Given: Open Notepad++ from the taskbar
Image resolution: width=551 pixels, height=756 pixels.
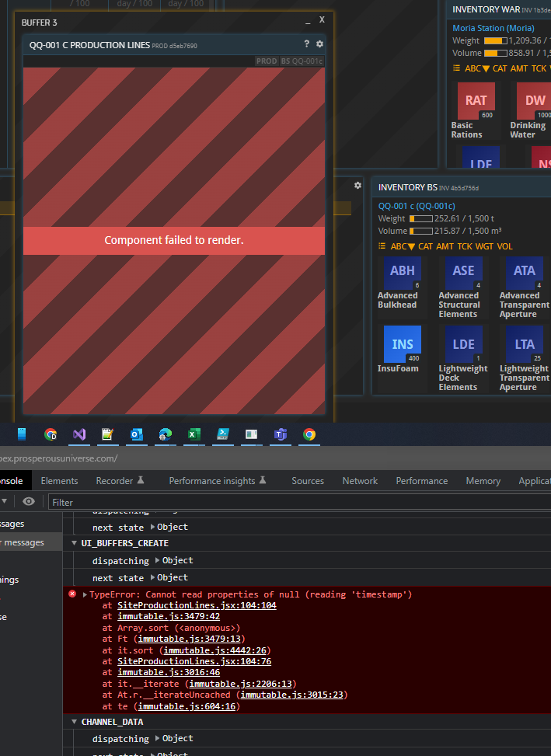Looking at the screenshot, I should coord(107,434).
